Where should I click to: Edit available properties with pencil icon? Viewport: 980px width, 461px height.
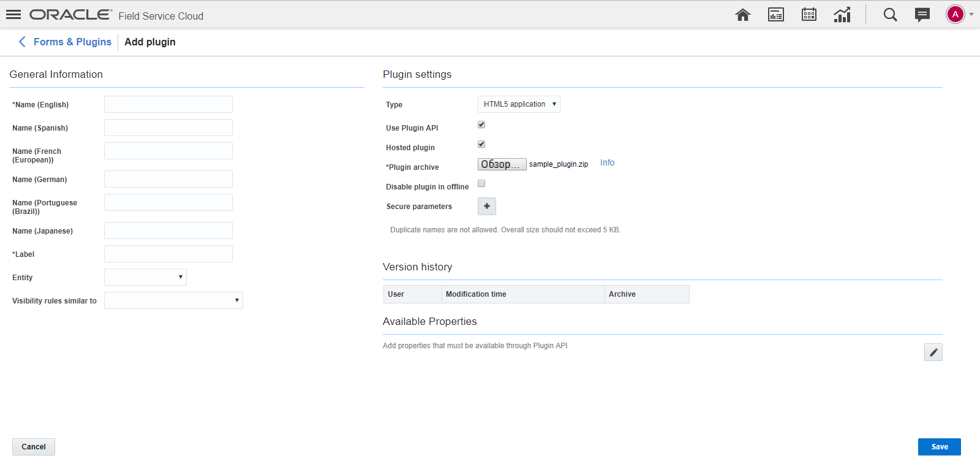pyautogui.click(x=933, y=352)
